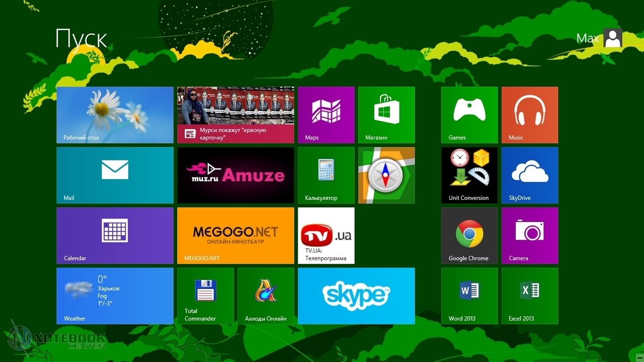Click the Max user account picture
This screenshot has width=644, height=362.
pyautogui.click(x=613, y=38)
